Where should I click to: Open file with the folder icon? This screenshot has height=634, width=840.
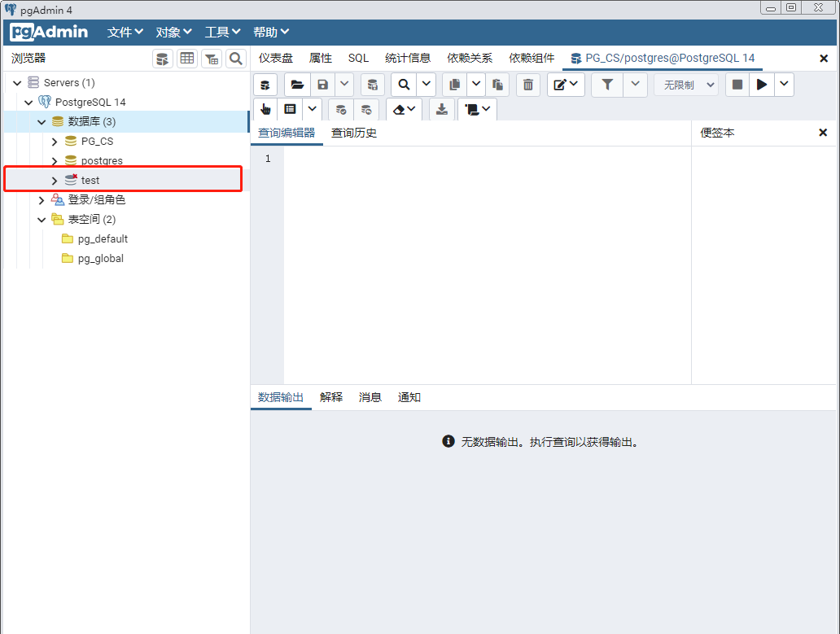click(297, 85)
